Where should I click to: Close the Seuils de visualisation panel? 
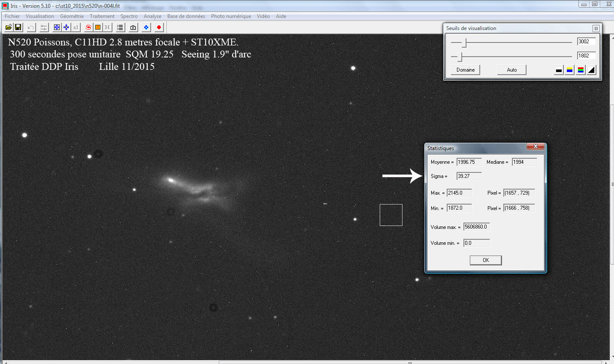coord(596,28)
